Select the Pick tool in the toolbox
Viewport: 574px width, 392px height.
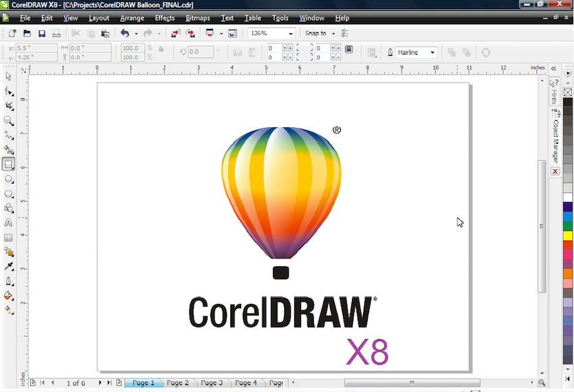coord(8,76)
